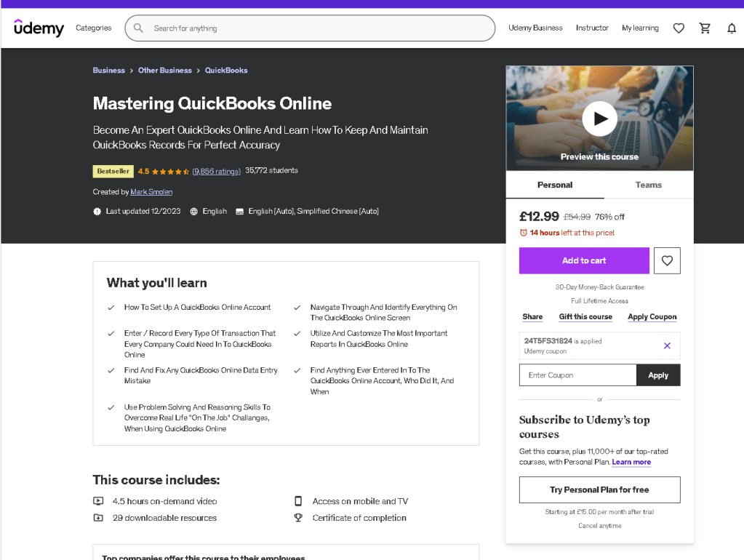Open instructor Mark Smolen profile
The width and height of the screenshot is (744, 560).
tap(151, 192)
